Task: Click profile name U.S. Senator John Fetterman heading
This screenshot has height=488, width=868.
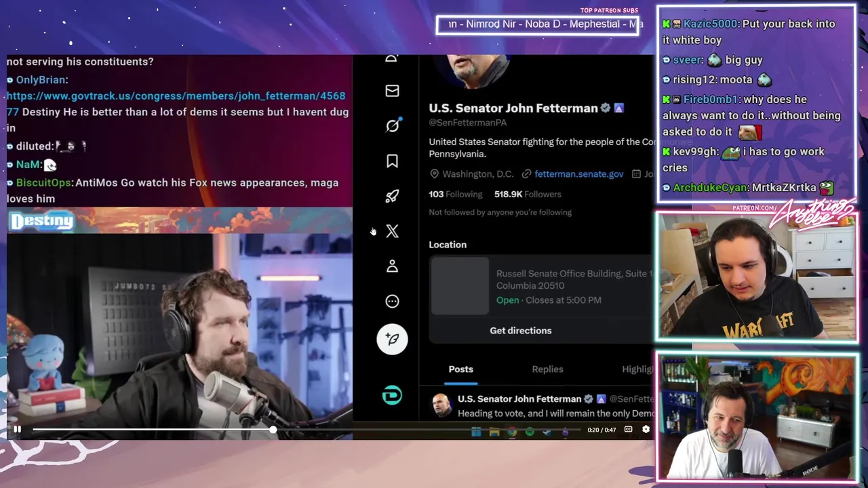Action: click(x=513, y=108)
